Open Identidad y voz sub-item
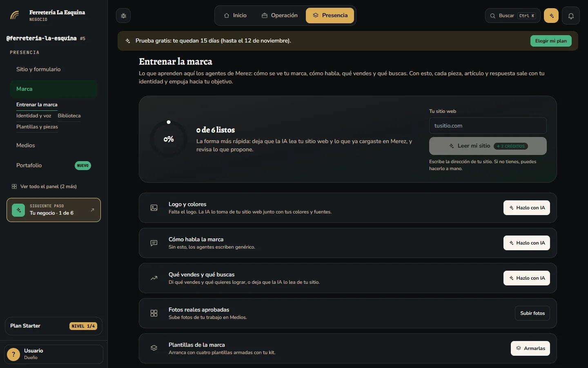 [34, 116]
